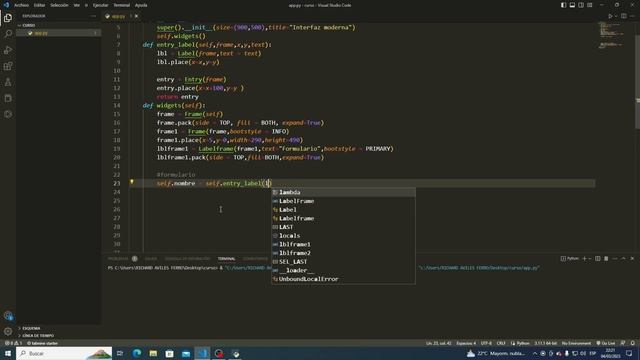Choose SEL_LAST suggestion in autocomplete list
Image resolution: width=640 pixels, height=360 pixels.
tap(344, 262)
